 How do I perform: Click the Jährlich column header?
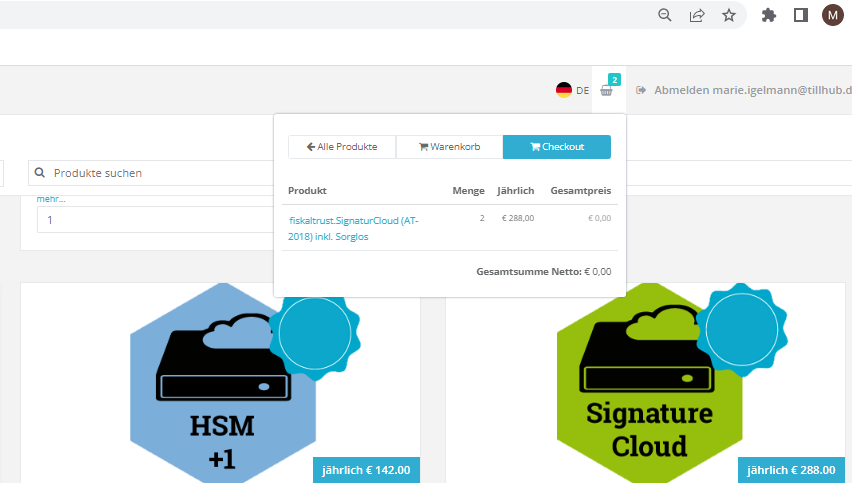[516, 191]
